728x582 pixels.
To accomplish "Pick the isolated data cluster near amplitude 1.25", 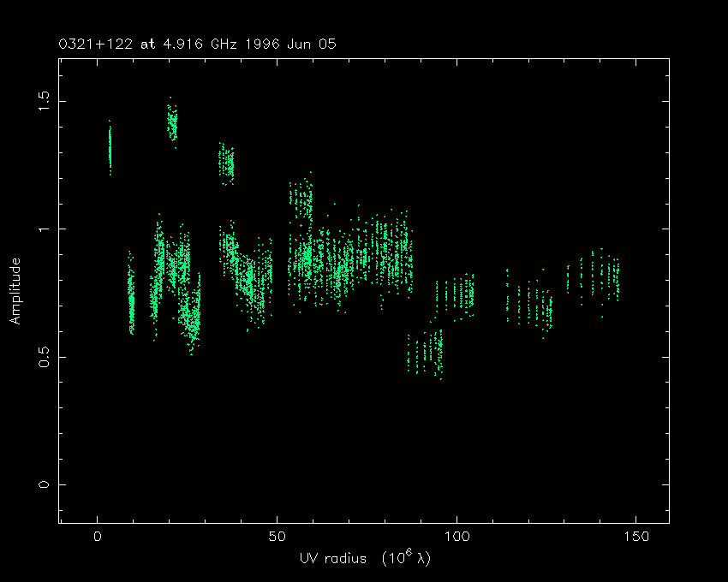I will tap(226, 163).
